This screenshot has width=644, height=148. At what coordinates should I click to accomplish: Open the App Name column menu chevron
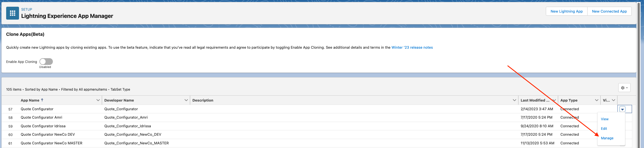click(98, 100)
